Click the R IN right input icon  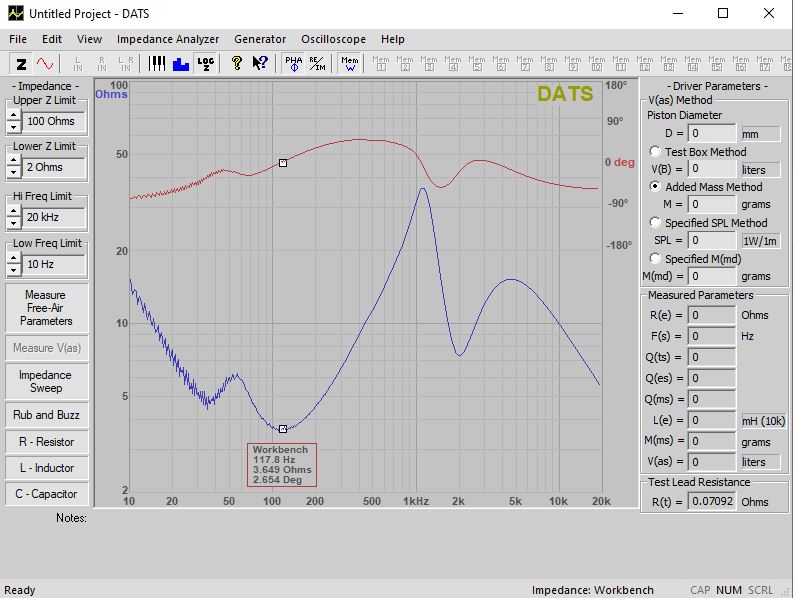[x=102, y=64]
